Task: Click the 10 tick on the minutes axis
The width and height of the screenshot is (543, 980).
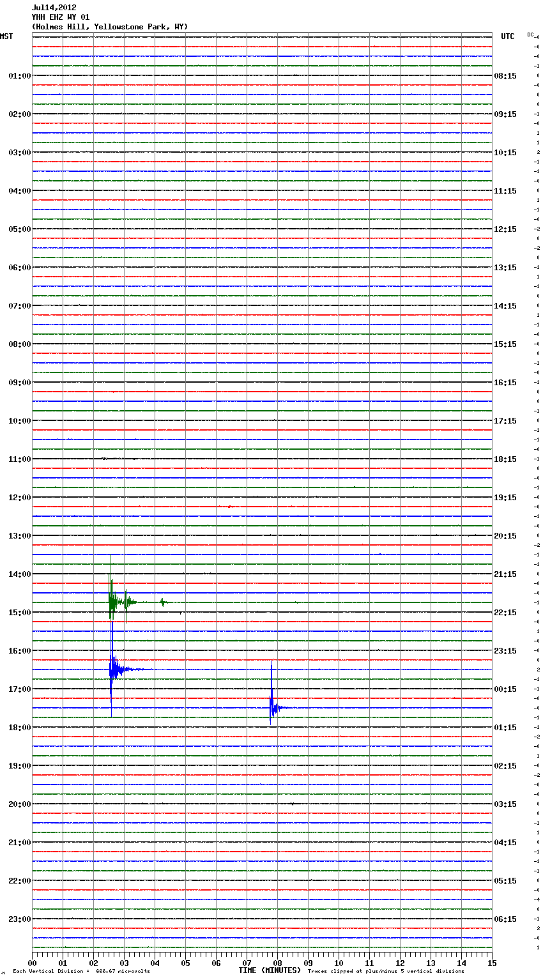Action: click(x=339, y=963)
